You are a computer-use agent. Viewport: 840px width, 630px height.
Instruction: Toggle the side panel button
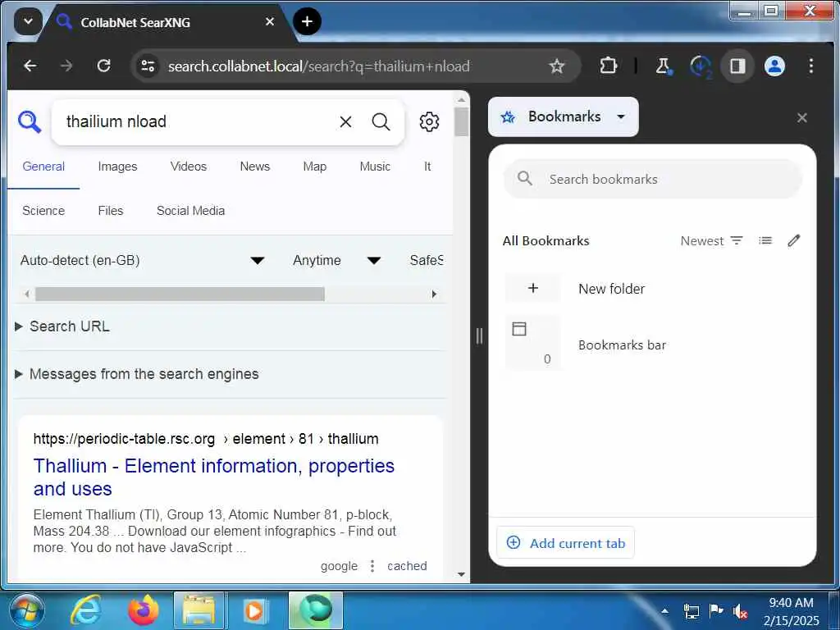click(x=737, y=66)
